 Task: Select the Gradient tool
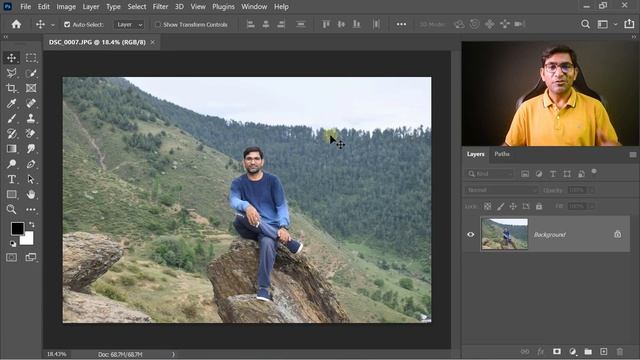(x=11, y=149)
